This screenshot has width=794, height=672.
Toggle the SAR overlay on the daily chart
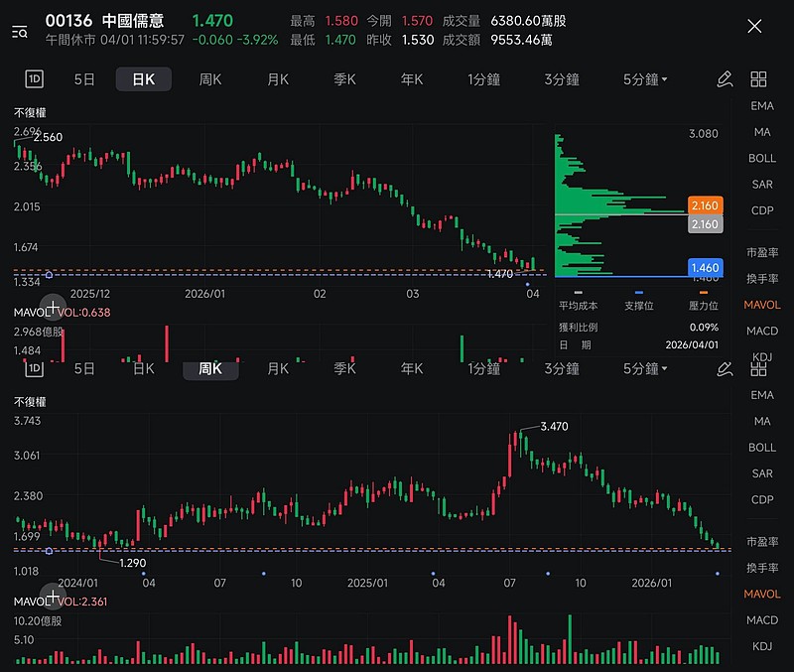coord(761,184)
